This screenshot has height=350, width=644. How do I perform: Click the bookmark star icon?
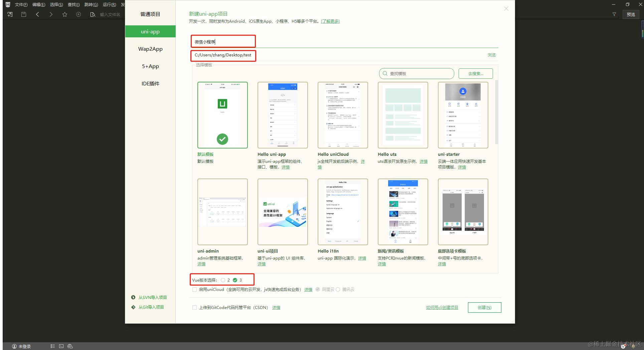(65, 14)
